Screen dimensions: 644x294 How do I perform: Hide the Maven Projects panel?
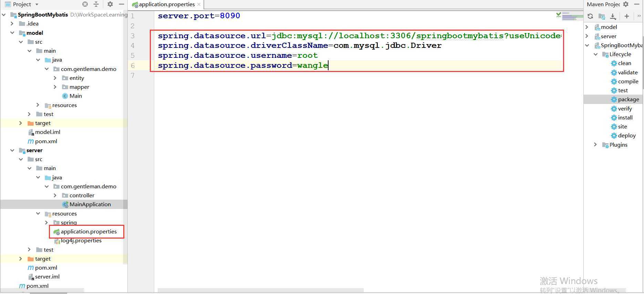pos(637,4)
